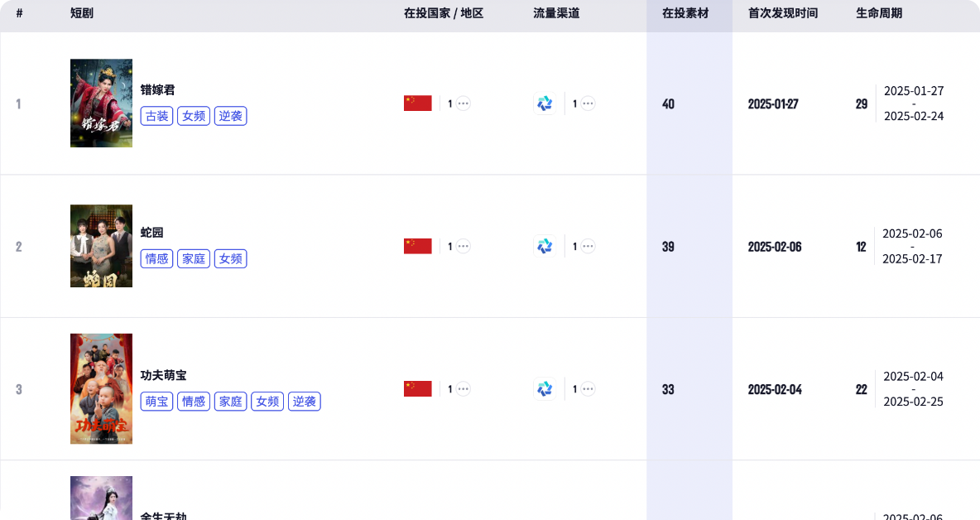980x520 pixels.
Task: Open 功夫萌宝 poster thumbnail
Action: (101, 388)
